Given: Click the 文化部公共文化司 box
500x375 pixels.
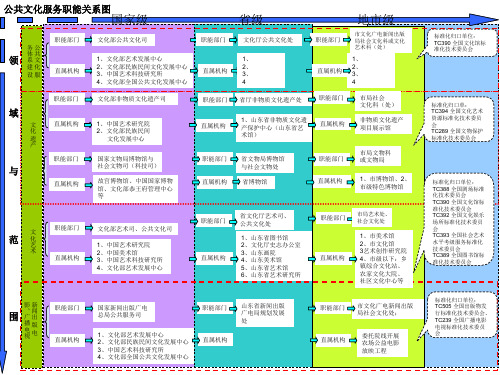Looking at the screenshot, I should pyautogui.click(x=123, y=40).
